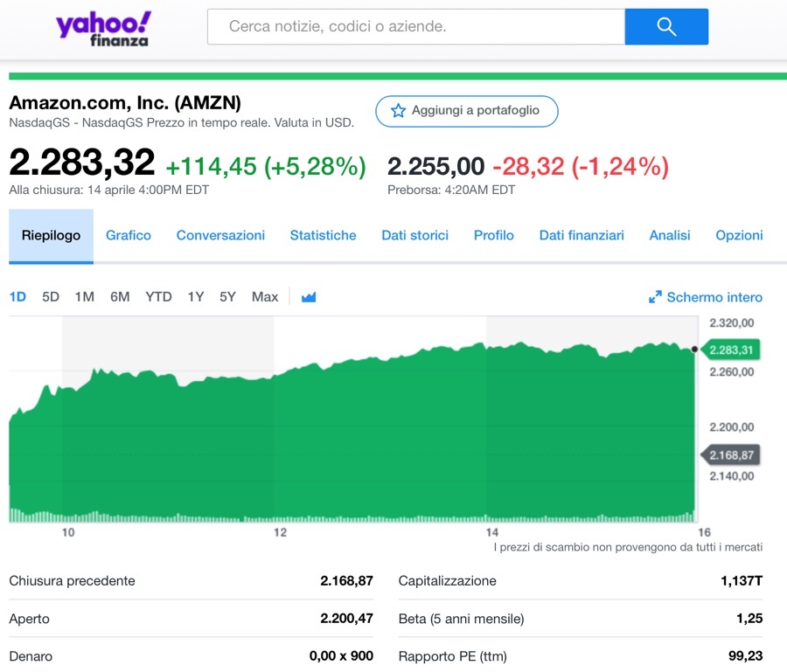Screen dimensions: 787x672
Task: Click the Chiusura precedente label
Action: 73,581
